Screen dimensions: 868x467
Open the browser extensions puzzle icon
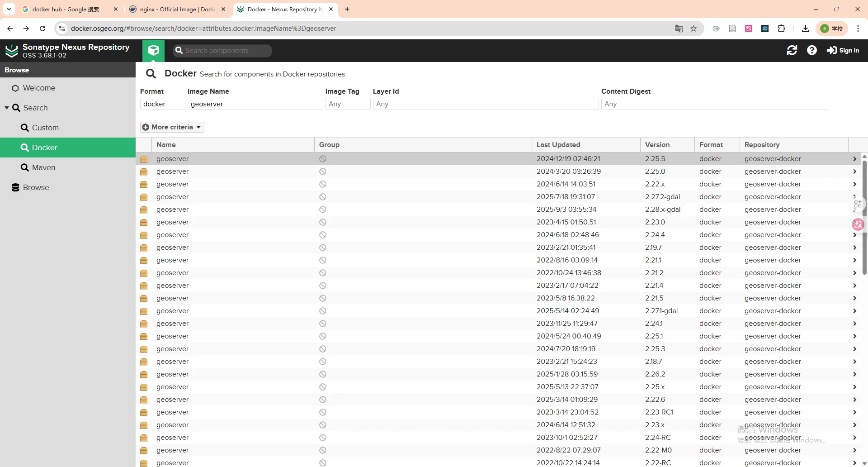pos(781,29)
